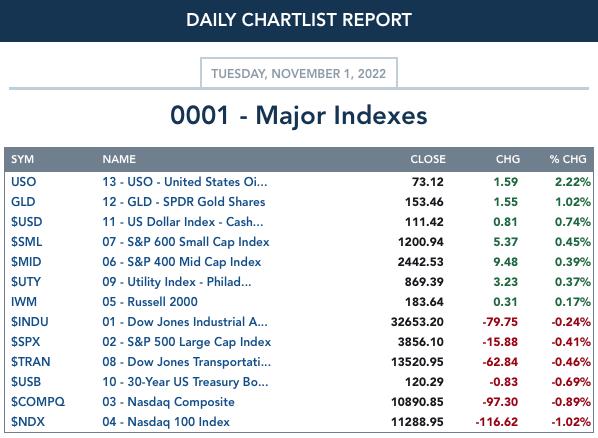Select the $TRAN symbol link
Viewport: 598px width, 438px height.
(31, 362)
